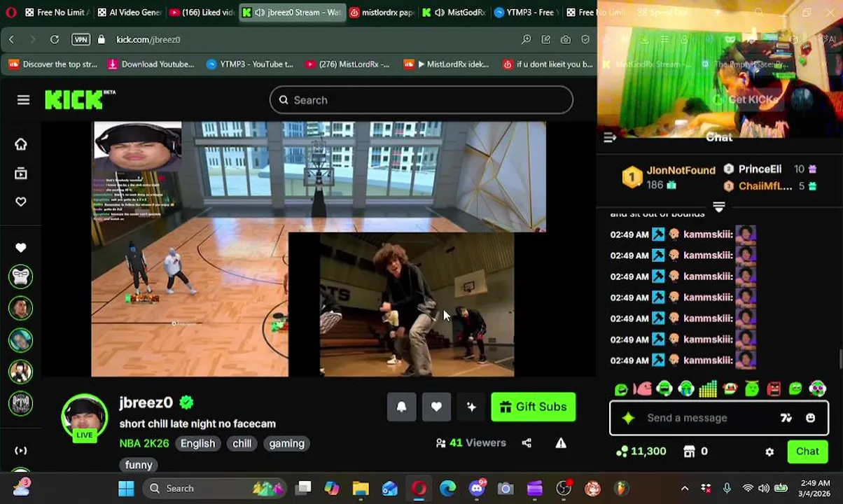Screen dimensions: 843x504
Task: Reload the page in browser
Action: (55, 40)
